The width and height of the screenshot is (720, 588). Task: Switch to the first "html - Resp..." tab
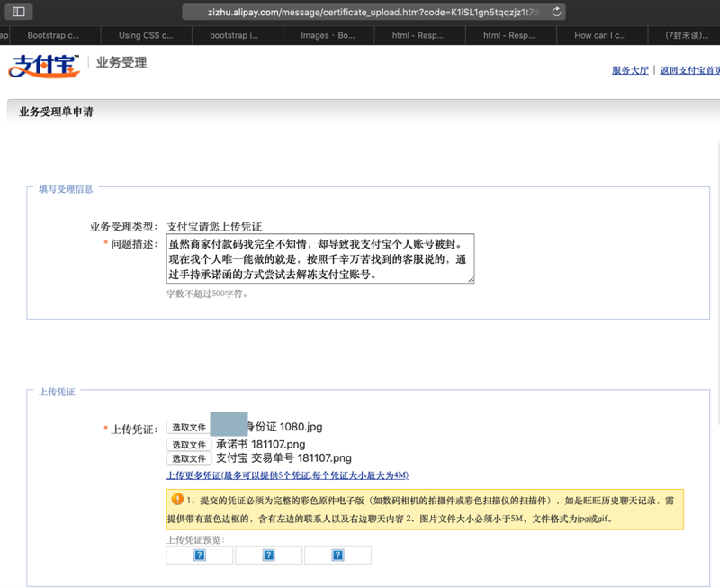tap(419, 35)
